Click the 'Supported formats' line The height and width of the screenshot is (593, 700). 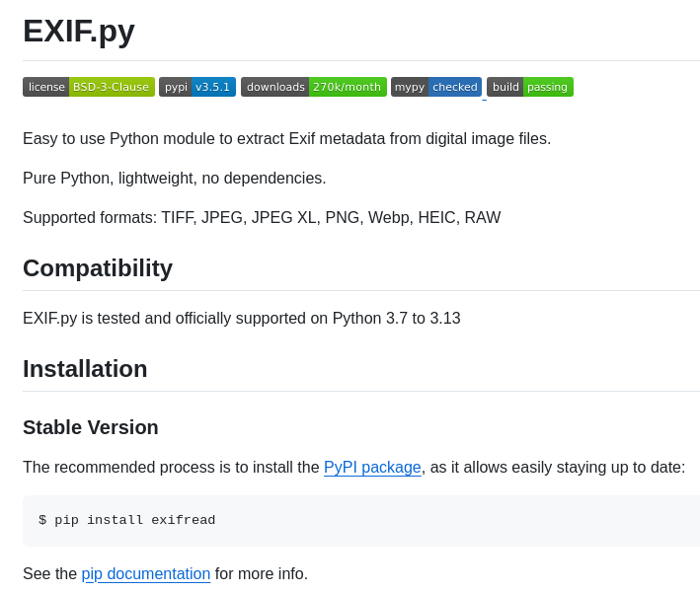(x=262, y=218)
